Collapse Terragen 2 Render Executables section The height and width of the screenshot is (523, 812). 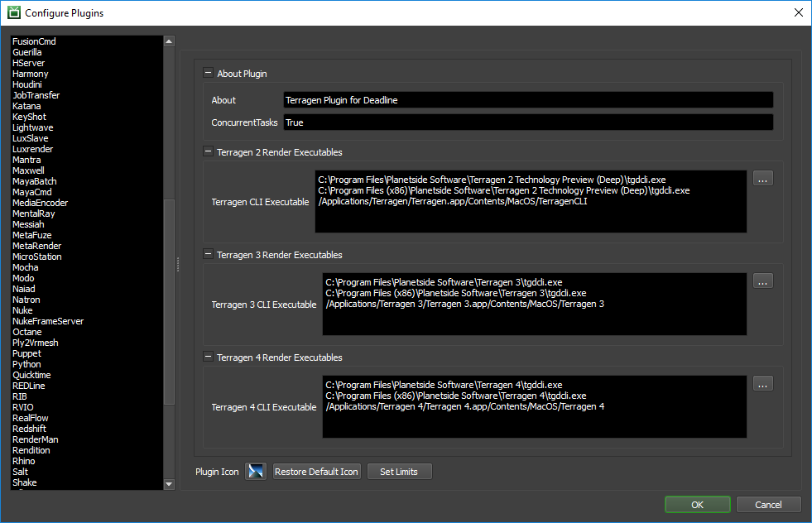click(x=209, y=152)
